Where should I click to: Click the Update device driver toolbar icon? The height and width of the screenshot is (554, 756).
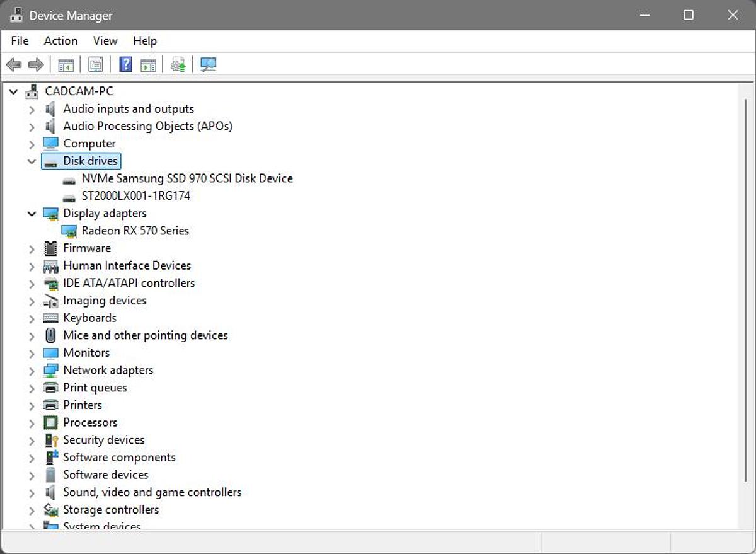[178, 64]
